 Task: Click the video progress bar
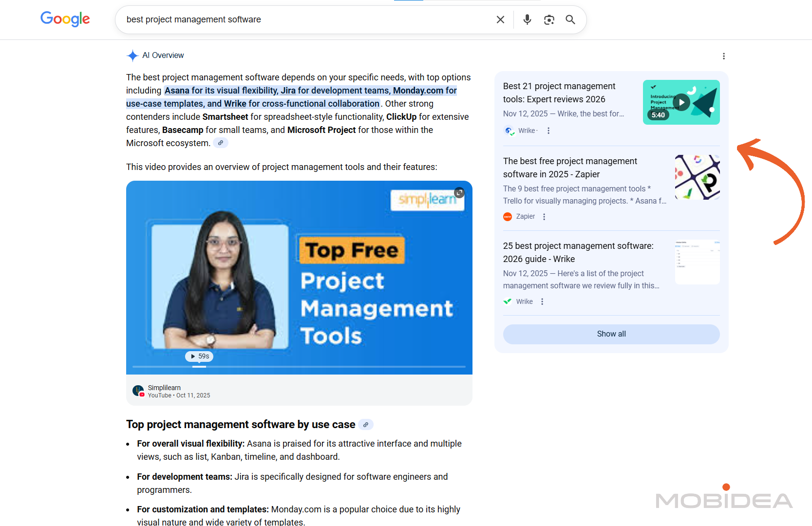point(299,366)
